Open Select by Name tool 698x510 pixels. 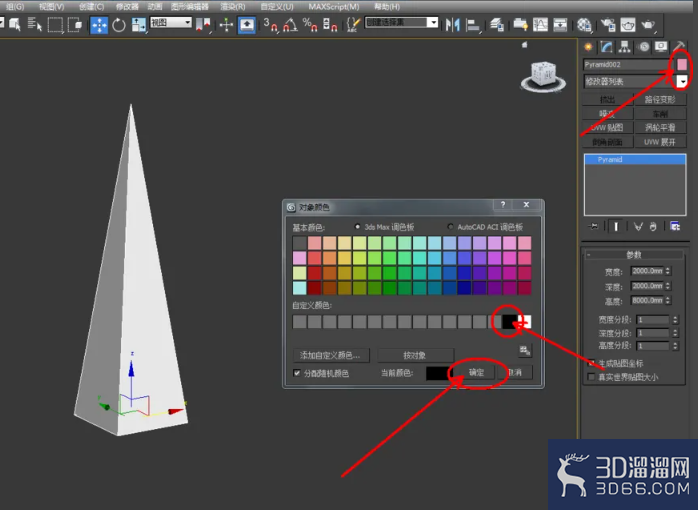click(34, 24)
